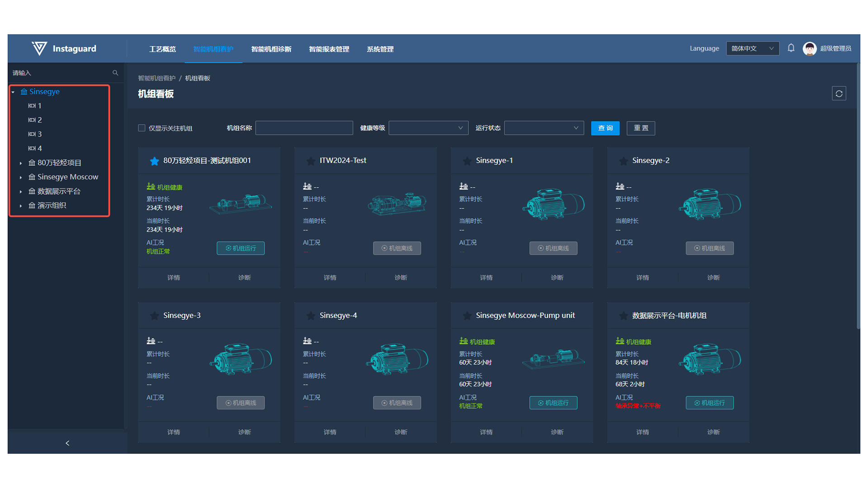This screenshot has height=488, width=868.
Task: Open 详情 for 80万轻烃项目-测试机组001
Action: click(x=174, y=277)
